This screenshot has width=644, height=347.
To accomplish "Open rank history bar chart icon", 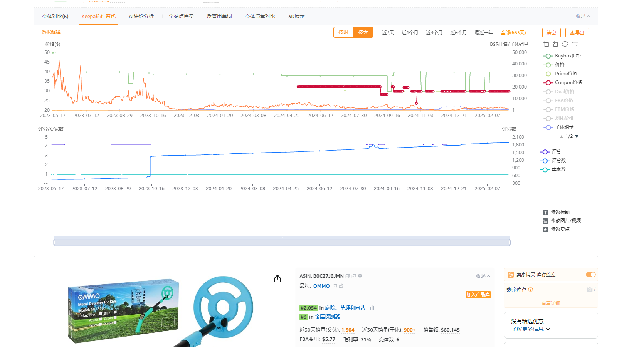I will pos(373,308).
